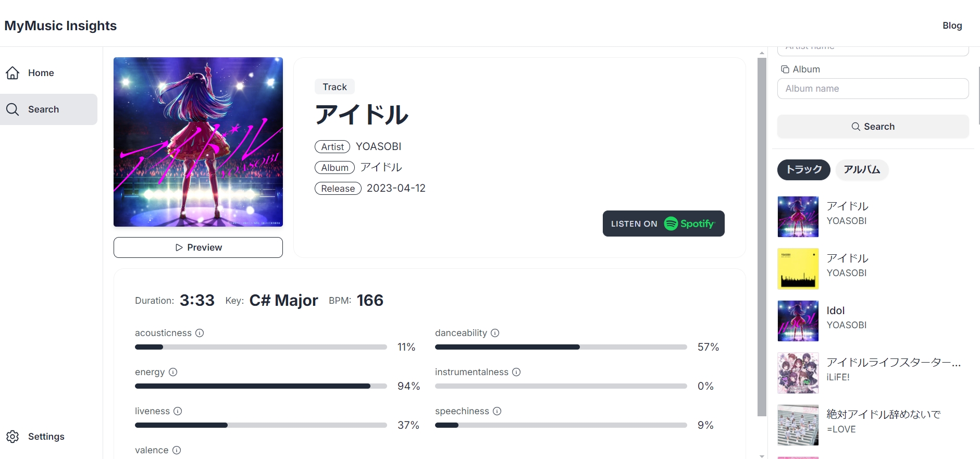Click the liveness info icon
The image size is (980, 459).
(x=178, y=411)
